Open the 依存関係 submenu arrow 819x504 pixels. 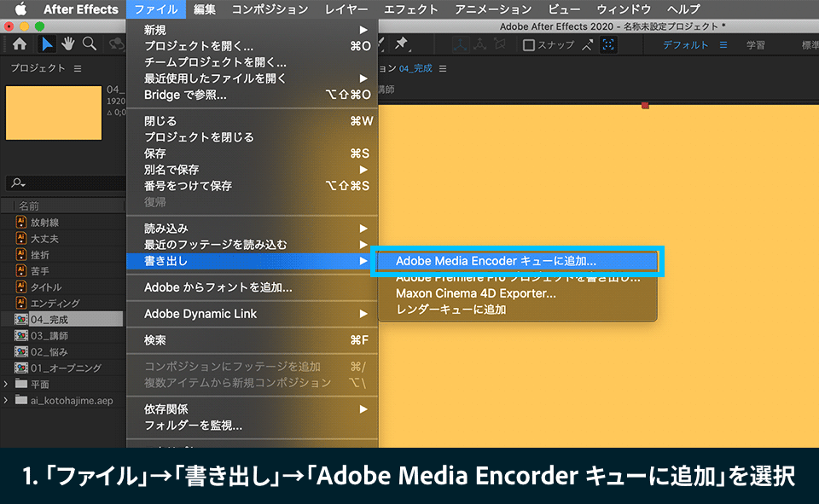pyautogui.click(x=363, y=409)
